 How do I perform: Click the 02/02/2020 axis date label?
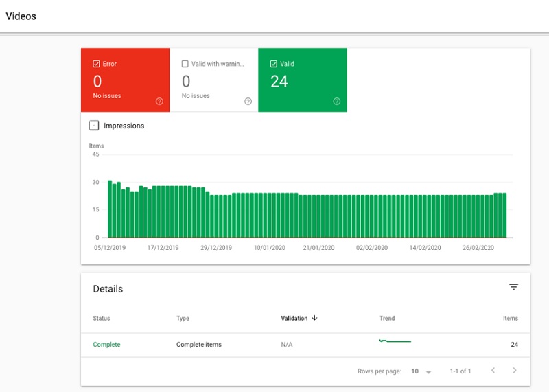point(372,248)
